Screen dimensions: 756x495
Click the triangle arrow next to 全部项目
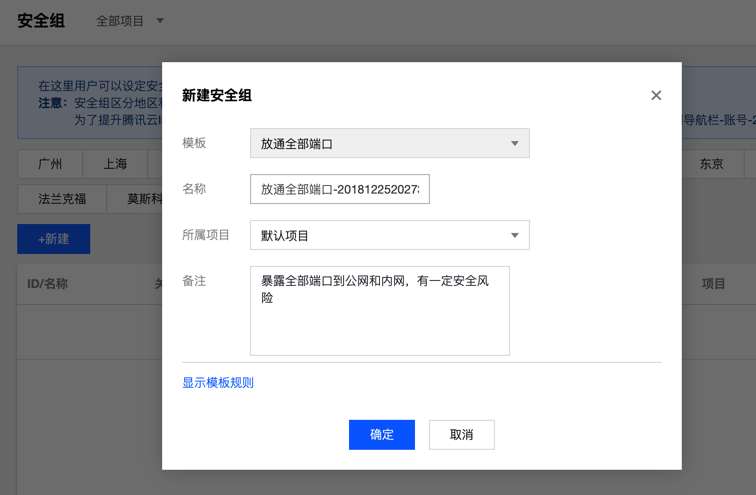(x=160, y=21)
